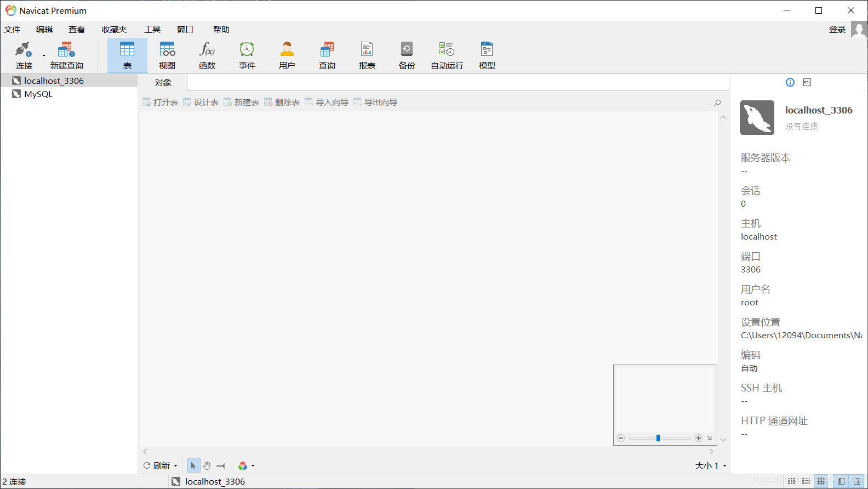Viewport: 868px width, 489px height.
Task: Show the general information panel icon
Action: [x=790, y=82]
